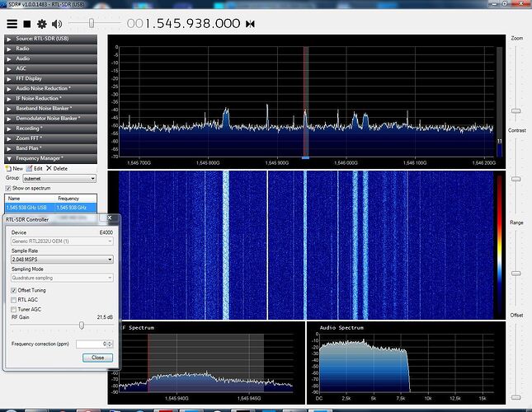Open the Device dropdown in RTL-SDR Controller
Viewport: 532px width, 412px height.
tap(62, 241)
